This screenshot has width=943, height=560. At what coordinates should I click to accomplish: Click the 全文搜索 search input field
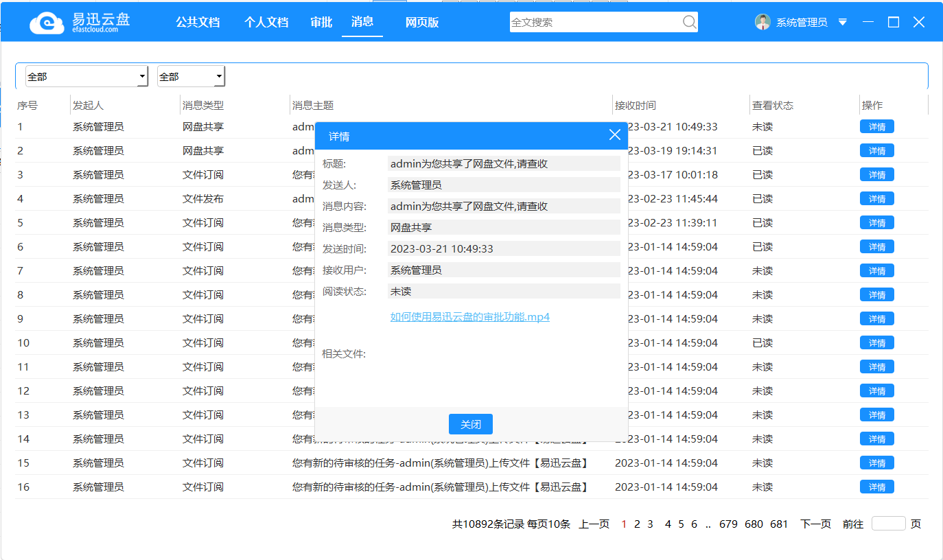(590, 22)
